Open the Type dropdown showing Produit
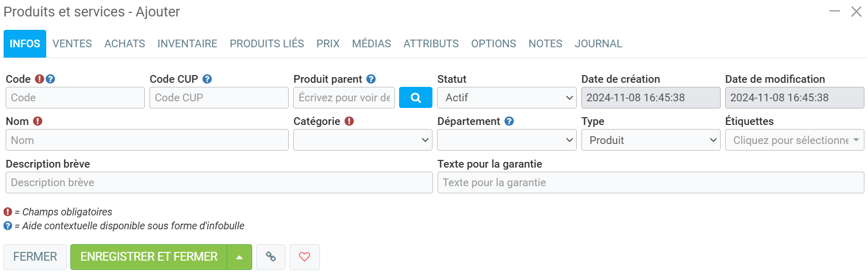 (x=650, y=140)
